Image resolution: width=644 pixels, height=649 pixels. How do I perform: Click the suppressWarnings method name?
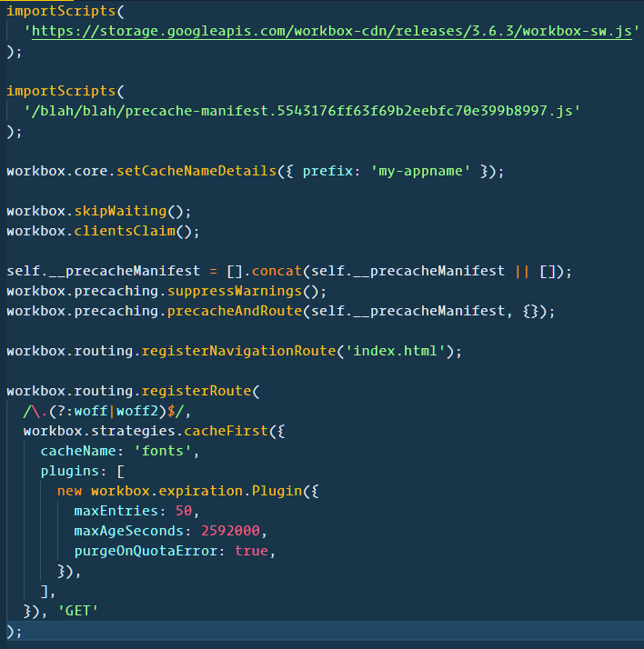[235, 291]
